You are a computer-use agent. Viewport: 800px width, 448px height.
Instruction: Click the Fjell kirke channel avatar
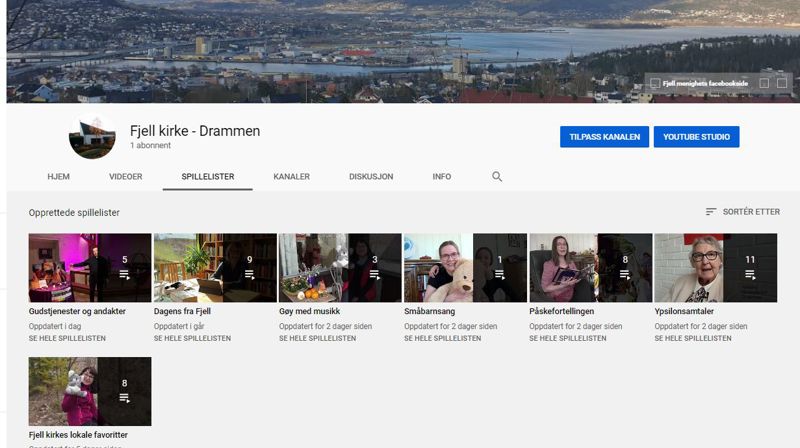[92, 136]
